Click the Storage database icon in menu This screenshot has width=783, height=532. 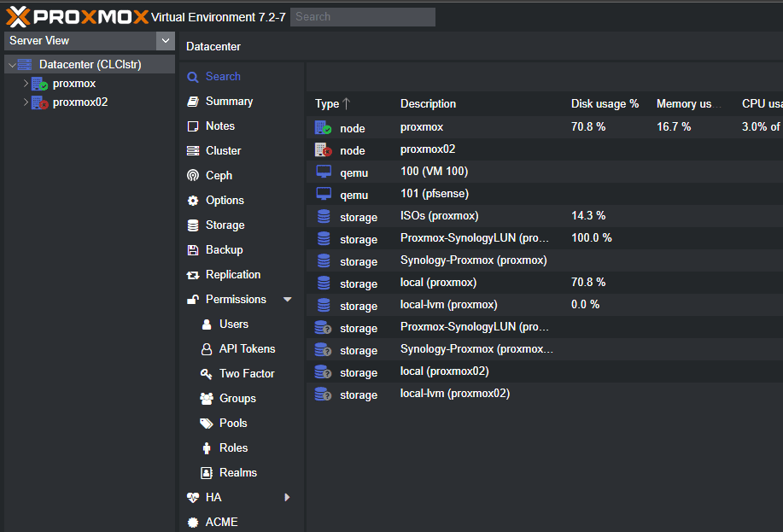click(x=193, y=225)
